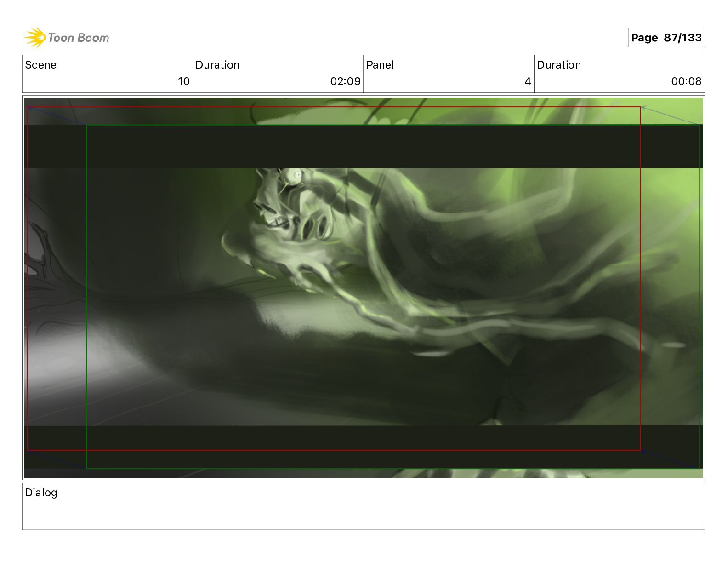Click the scene duration value 02:09
728x563 pixels.
coord(345,81)
